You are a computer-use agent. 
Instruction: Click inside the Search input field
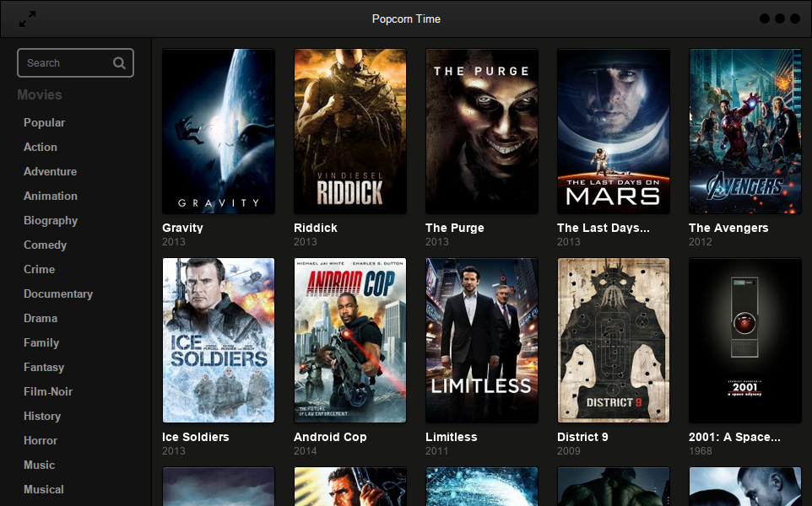click(63, 62)
